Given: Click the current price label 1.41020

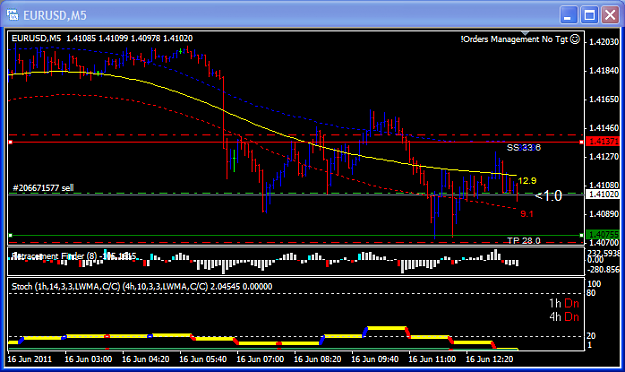Looking at the screenshot, I should 603,195.
